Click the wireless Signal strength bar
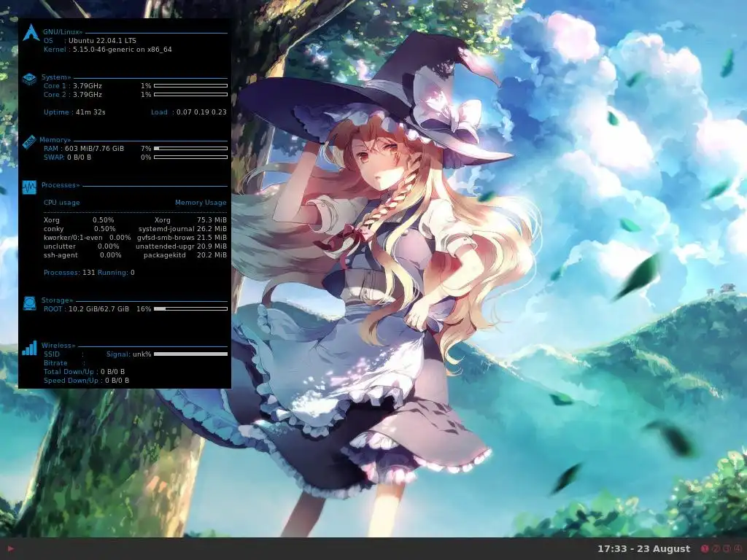The height and width of the screenshot is (560, 747). [x=190, y=354]
